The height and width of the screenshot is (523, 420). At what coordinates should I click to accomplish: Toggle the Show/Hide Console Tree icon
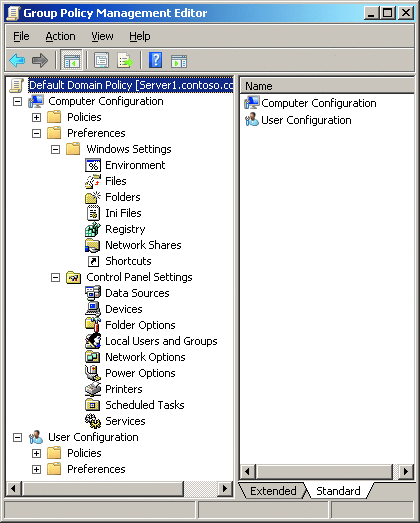click(71, 61)
